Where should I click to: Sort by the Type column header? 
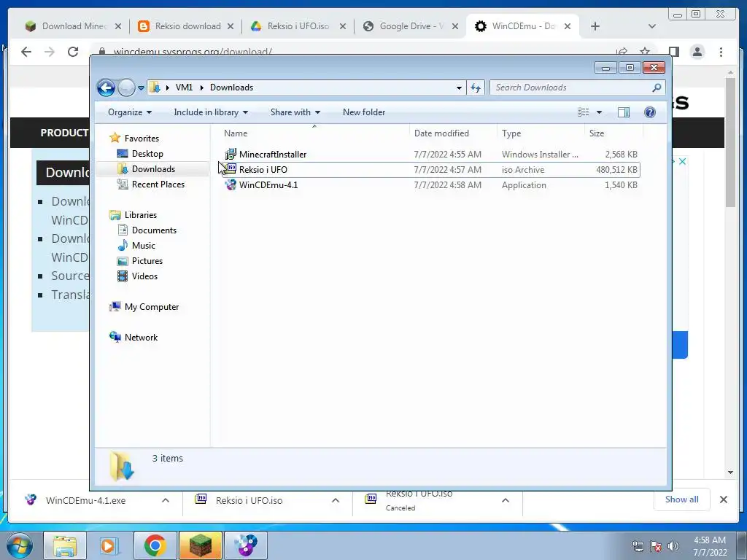point(541,133)
